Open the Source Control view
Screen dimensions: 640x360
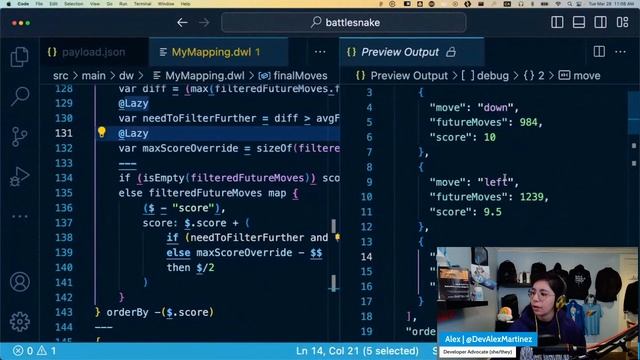click(19, 136)
